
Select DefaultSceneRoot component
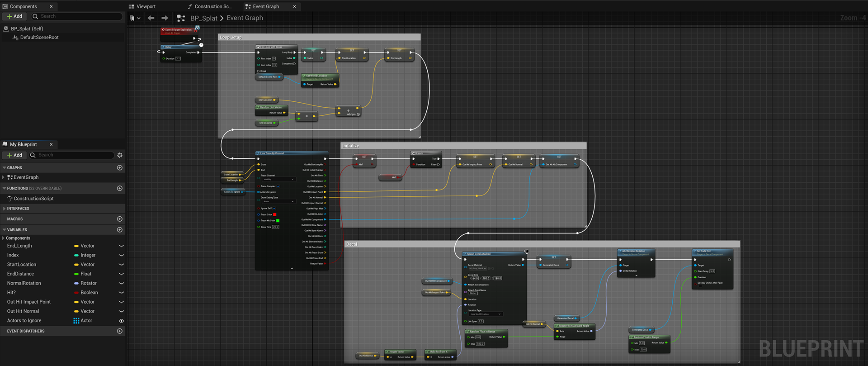39,38
